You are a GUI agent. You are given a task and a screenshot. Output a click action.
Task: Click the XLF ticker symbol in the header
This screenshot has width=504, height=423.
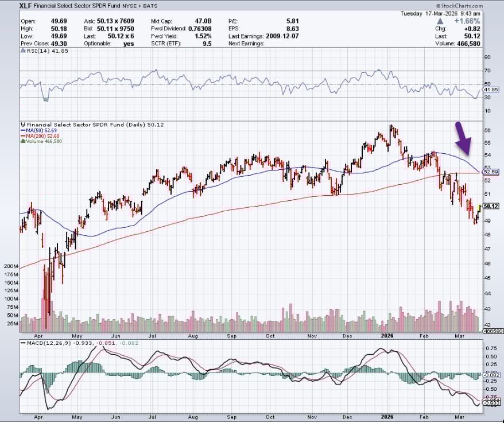click(x=25, y=6)
